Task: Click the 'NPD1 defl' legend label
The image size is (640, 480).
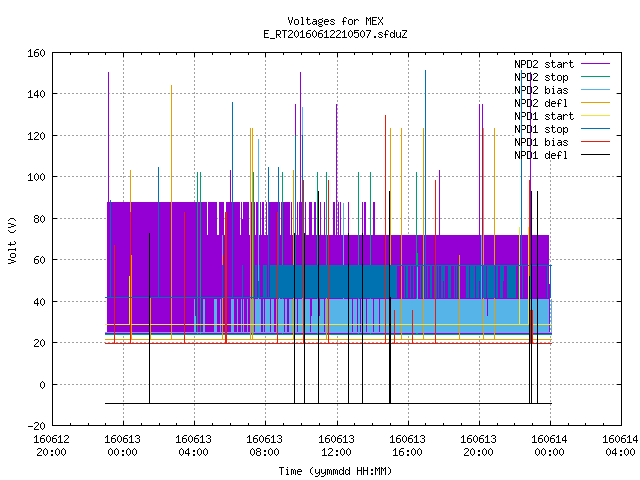Action: [x=541, y=156]
